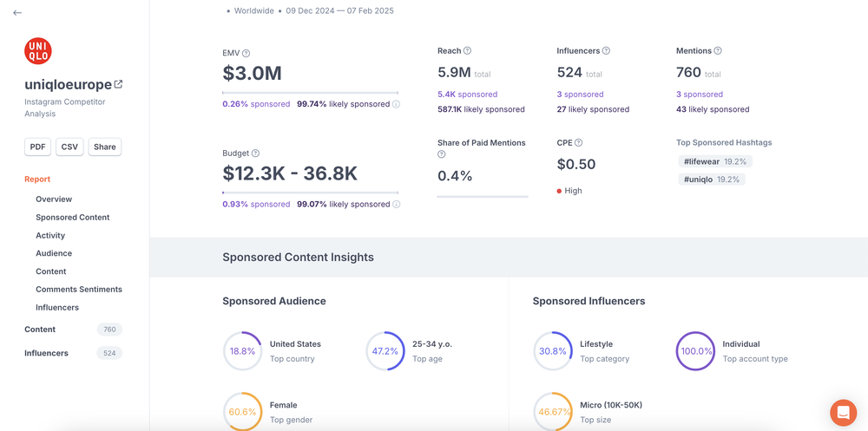Click Budget likely sponsored info icon
Viewport: 868px width, 431px height.
tap(397, 204)
